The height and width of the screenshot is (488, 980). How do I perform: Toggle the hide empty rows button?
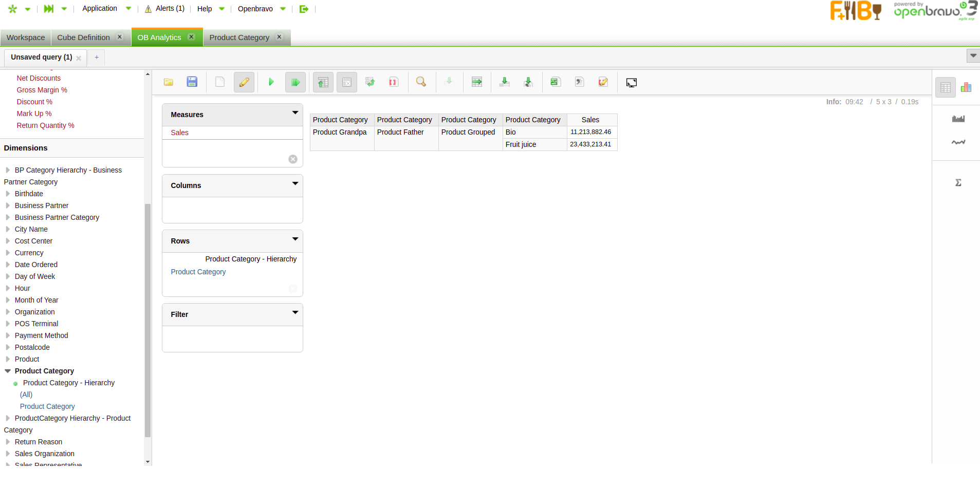coord(347,82)
